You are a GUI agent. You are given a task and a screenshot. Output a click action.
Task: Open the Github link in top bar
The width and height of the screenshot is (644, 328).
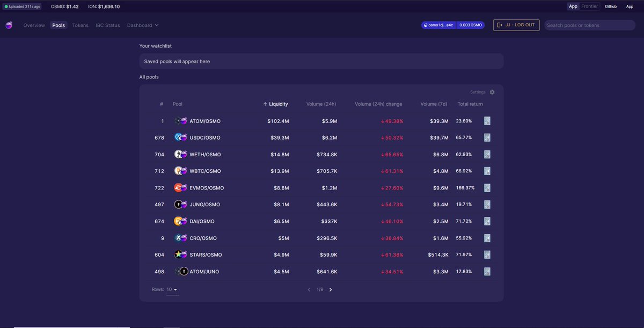[x=611, y=6]
